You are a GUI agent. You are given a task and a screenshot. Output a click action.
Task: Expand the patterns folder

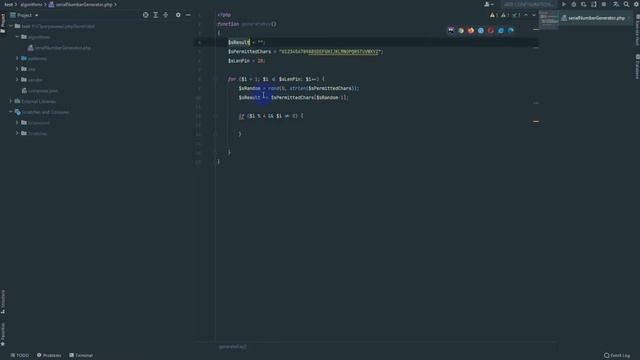coord(17,58)
